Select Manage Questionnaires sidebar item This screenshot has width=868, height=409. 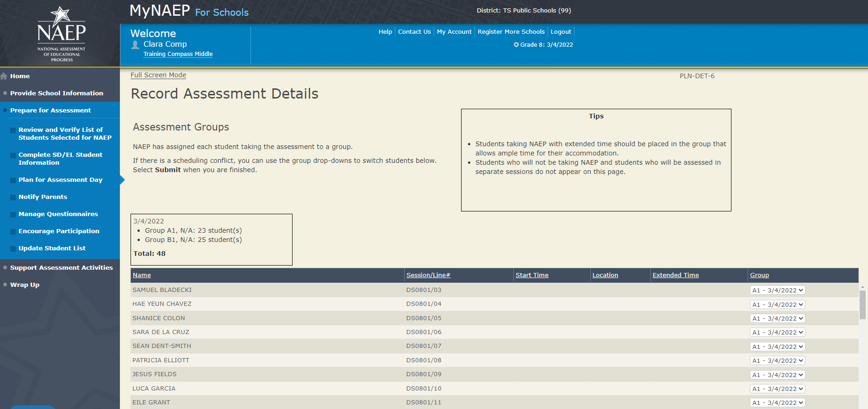click(58, 214)
